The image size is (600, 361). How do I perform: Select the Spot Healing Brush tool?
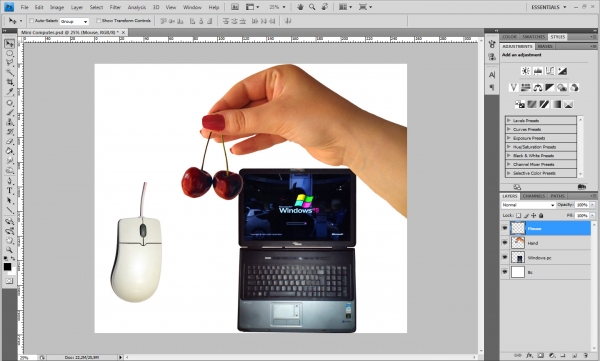tap(9, 103)
